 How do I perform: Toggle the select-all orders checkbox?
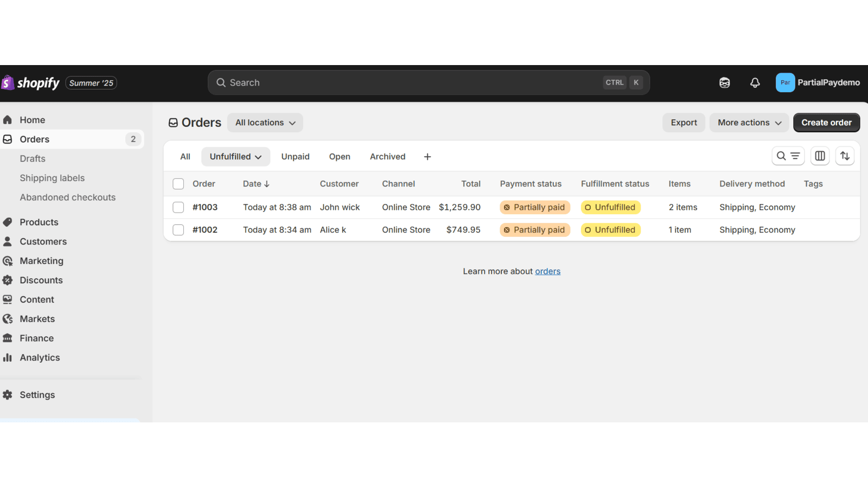pos(178,183)
